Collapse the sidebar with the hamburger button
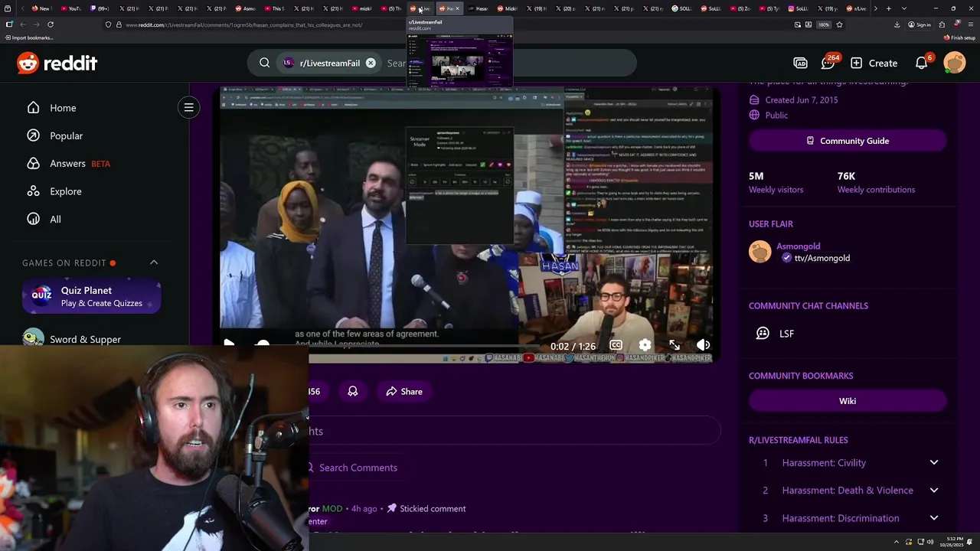This screenshot has height=551, width=980. (x=188, y=107)
